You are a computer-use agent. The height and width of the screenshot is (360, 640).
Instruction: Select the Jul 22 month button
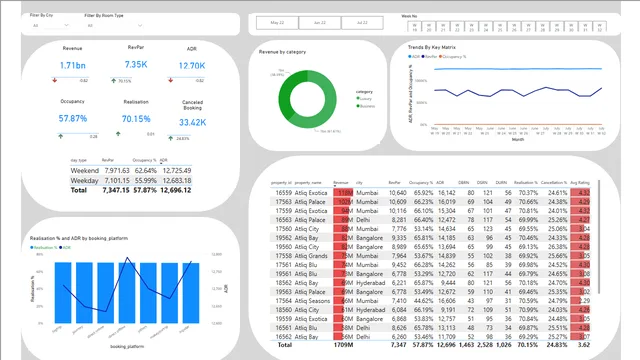(x=362, y=23)
